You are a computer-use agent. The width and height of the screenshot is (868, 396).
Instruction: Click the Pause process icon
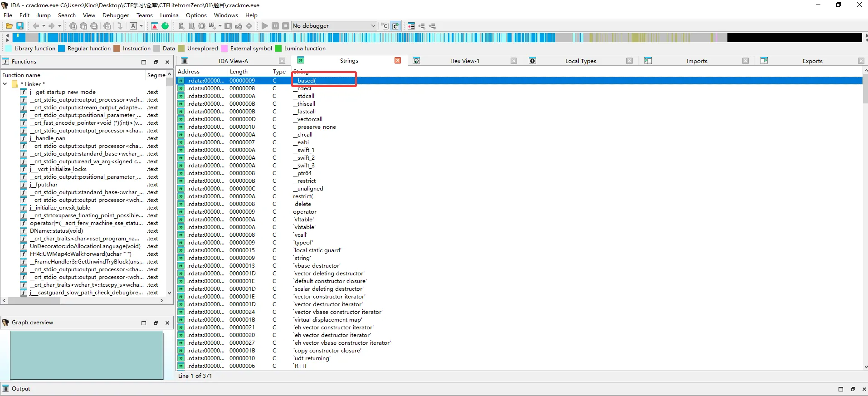[275, 26]
